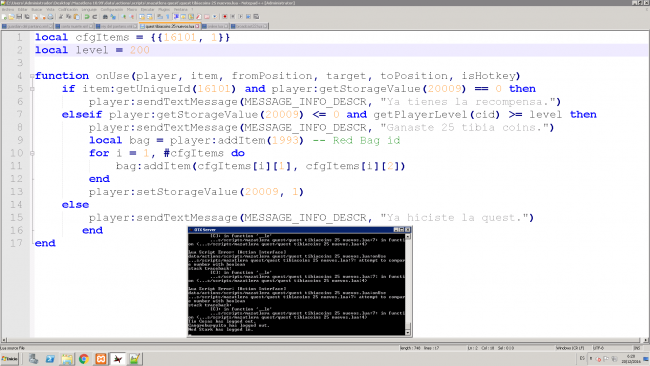Screen dimensions: 650x366
Task: Click the OTX Server console scroll-down arrow
Action: point(408,332)
